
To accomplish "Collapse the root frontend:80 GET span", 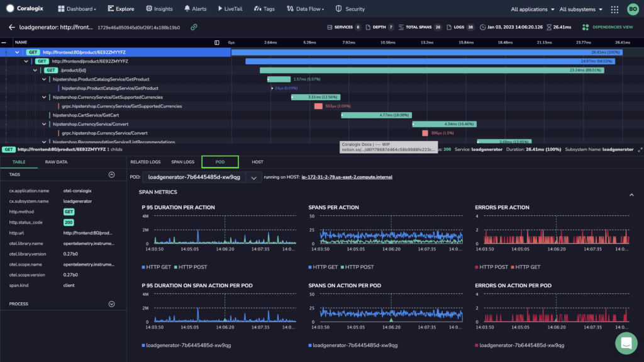I will (x=17, y=52).
